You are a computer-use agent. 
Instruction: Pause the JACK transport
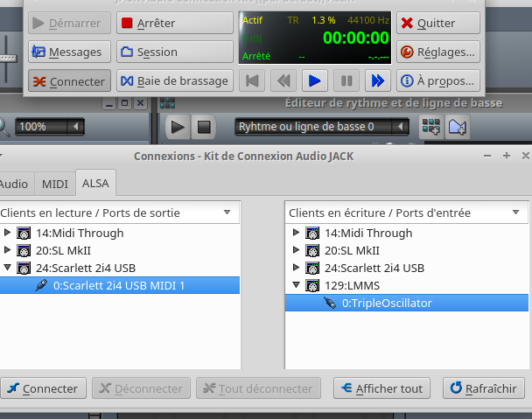[346, 81]
